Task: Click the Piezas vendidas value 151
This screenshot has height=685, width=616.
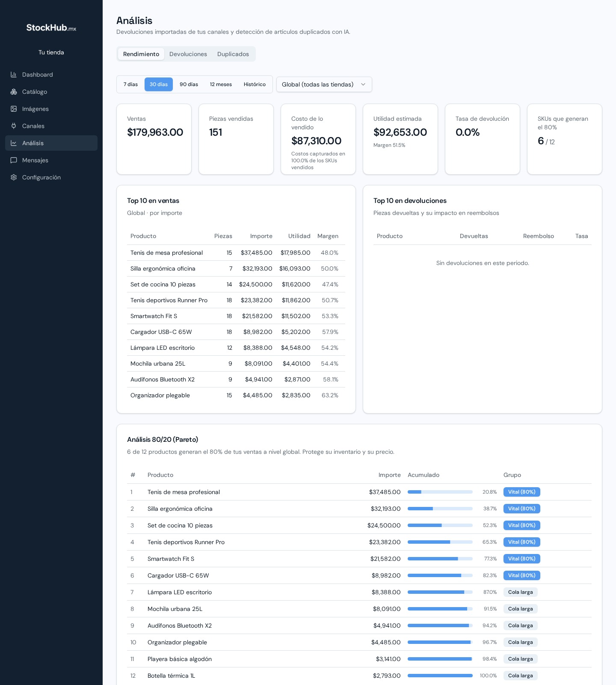Action: click(x=216, y=132)
